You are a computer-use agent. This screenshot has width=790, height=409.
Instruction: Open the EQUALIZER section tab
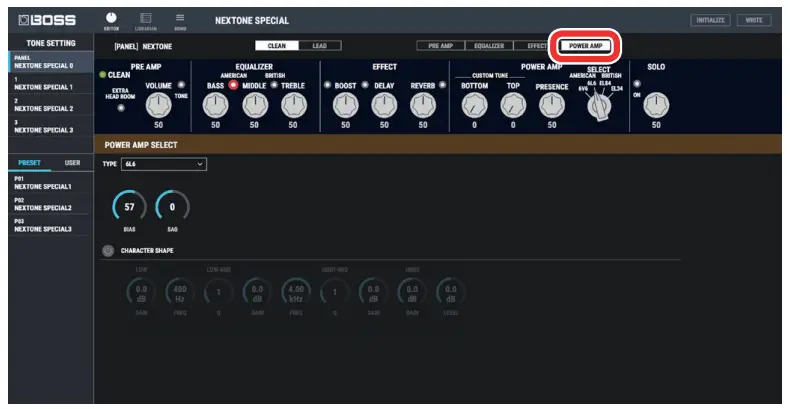(x=489, y=46)
